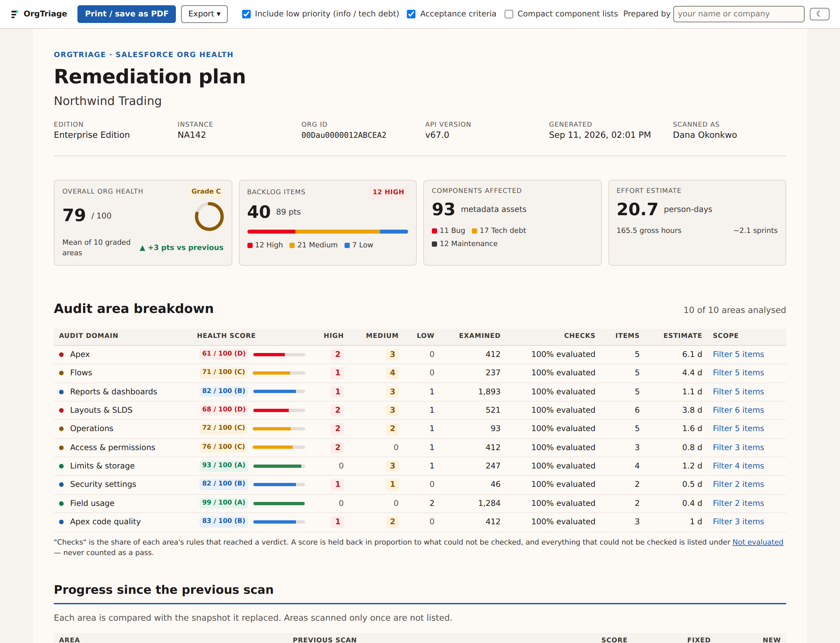Click the 20.7 person-days estimate

(664, 210)
